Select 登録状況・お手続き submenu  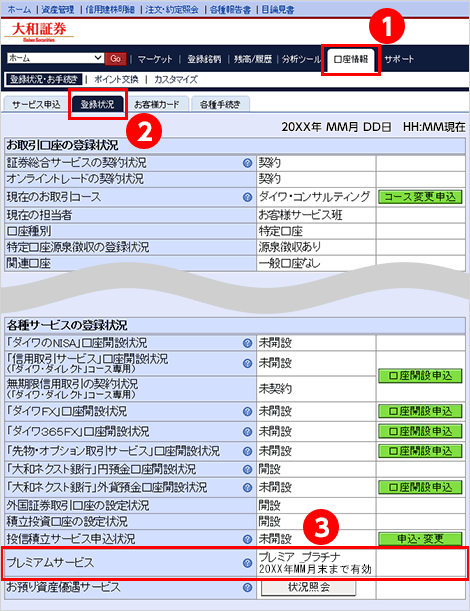point(44,79)
